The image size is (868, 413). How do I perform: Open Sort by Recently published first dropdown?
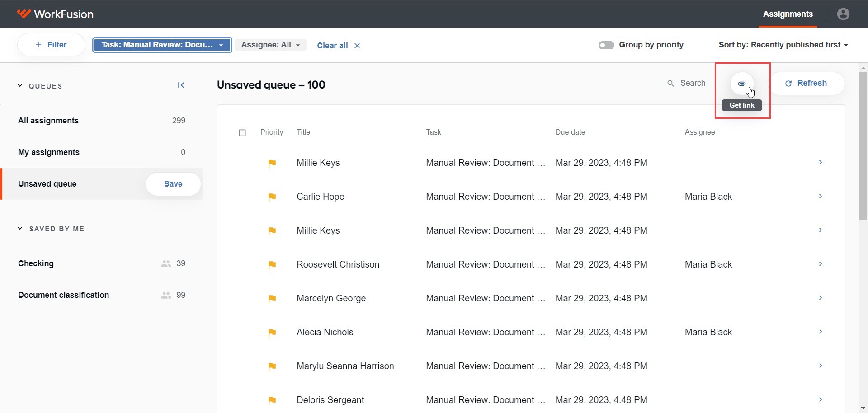click(x=783, y=45)
